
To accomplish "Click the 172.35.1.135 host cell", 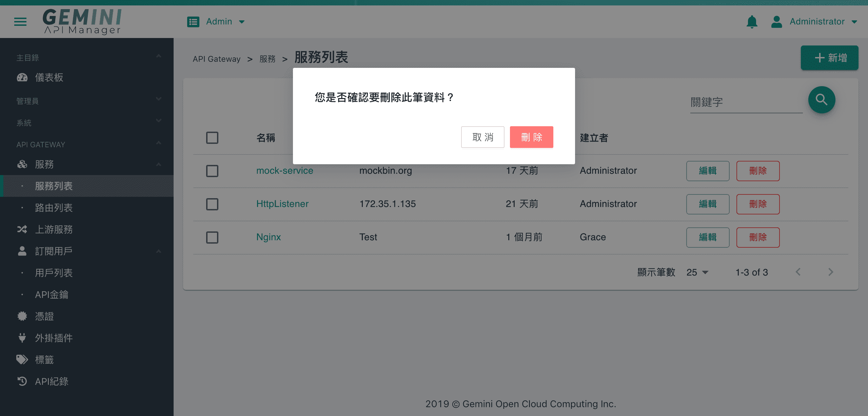I will [x=388, y=204].
